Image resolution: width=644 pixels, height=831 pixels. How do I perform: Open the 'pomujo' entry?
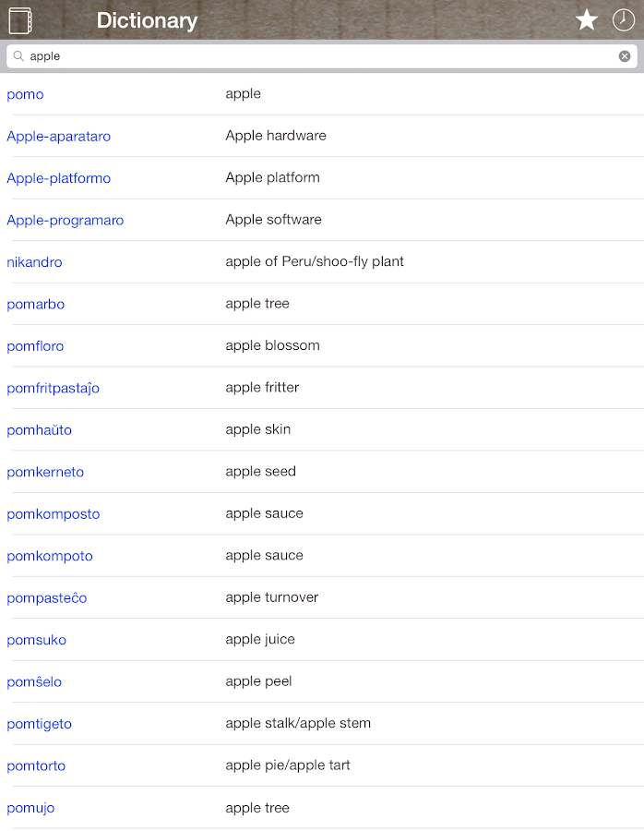(x=30, y=808)
